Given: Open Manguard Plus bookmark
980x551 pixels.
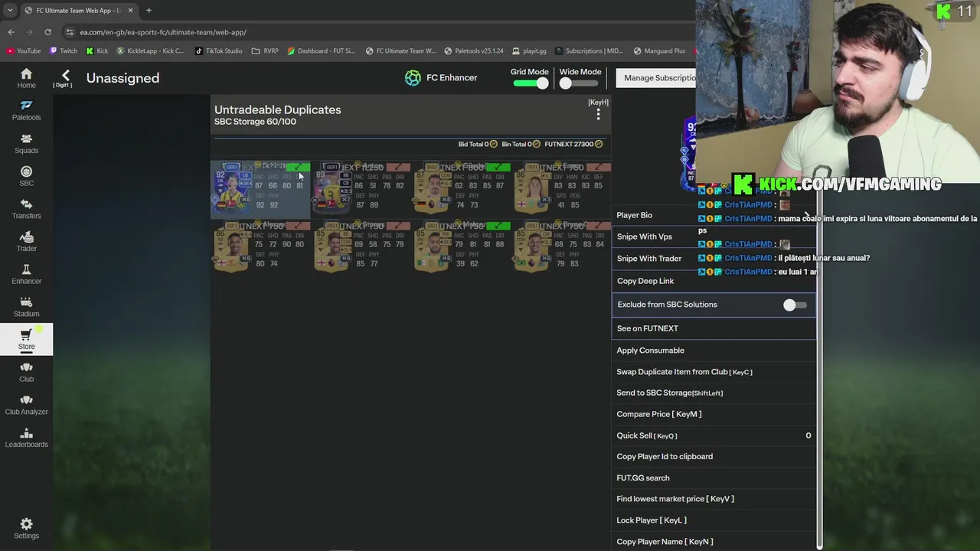Looking at the screenshot, I should coord(659,51).
